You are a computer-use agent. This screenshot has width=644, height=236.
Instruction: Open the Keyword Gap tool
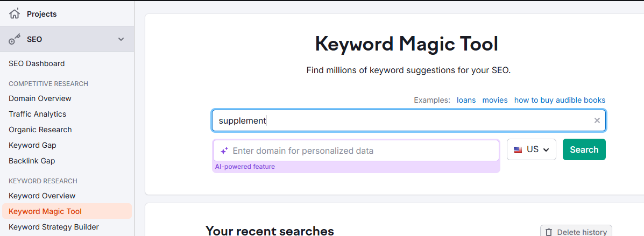32,145
